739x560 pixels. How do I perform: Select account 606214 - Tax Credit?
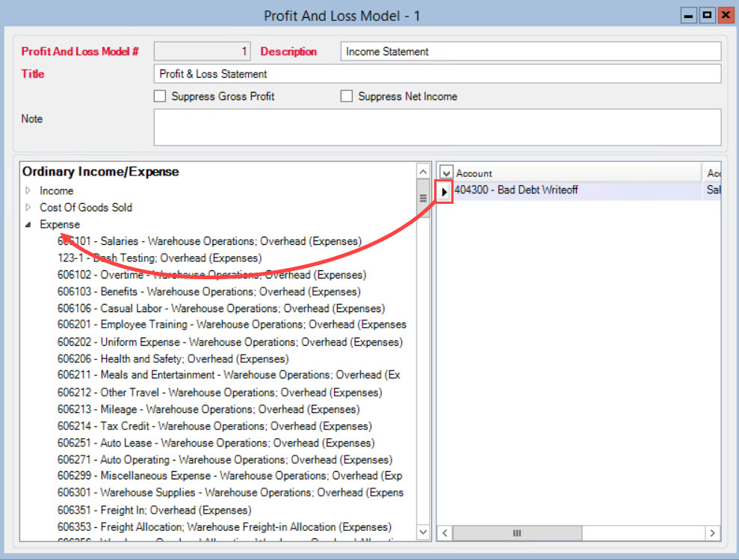pyautogui.click(x=214, y=426)
